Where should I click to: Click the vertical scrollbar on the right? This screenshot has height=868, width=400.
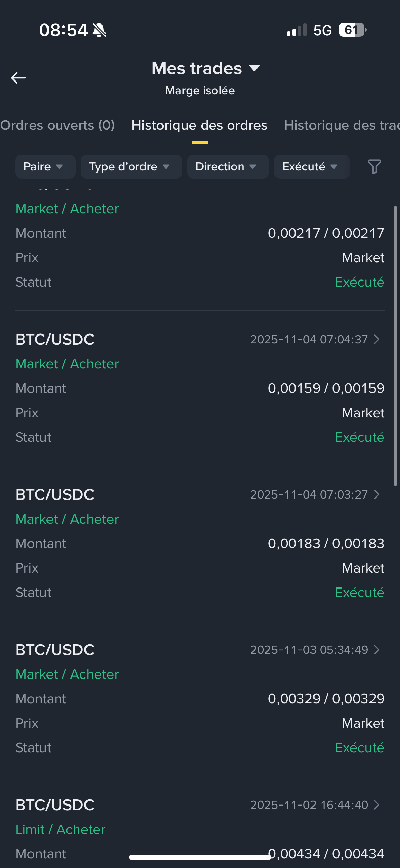395,346
